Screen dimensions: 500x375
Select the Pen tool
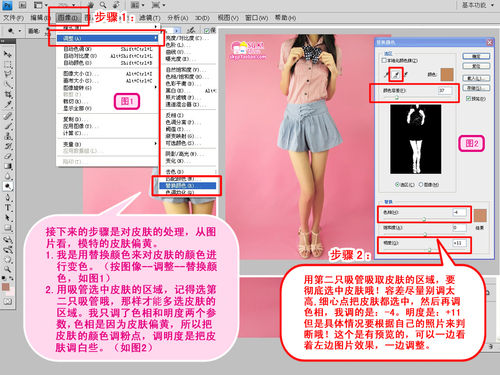[x=7, y=198]
